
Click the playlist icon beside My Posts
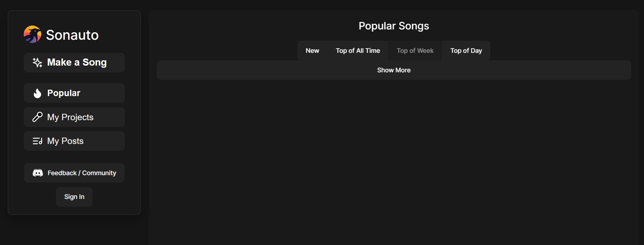click(x=37, y=141)
